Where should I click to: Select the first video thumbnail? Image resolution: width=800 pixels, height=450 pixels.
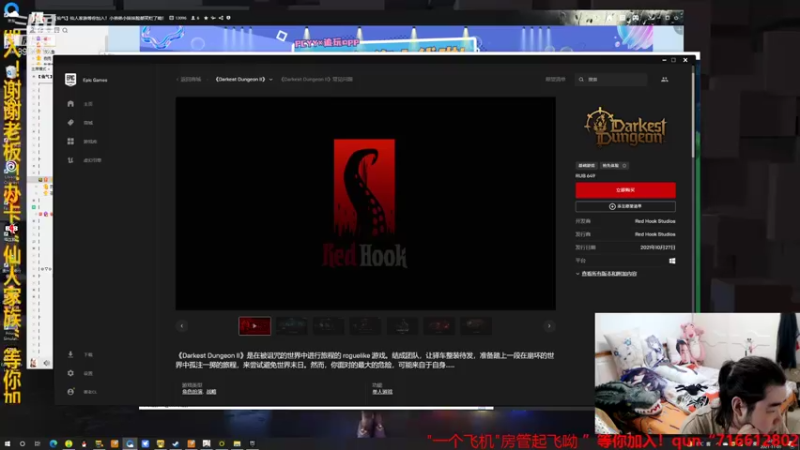coord(255,326)
